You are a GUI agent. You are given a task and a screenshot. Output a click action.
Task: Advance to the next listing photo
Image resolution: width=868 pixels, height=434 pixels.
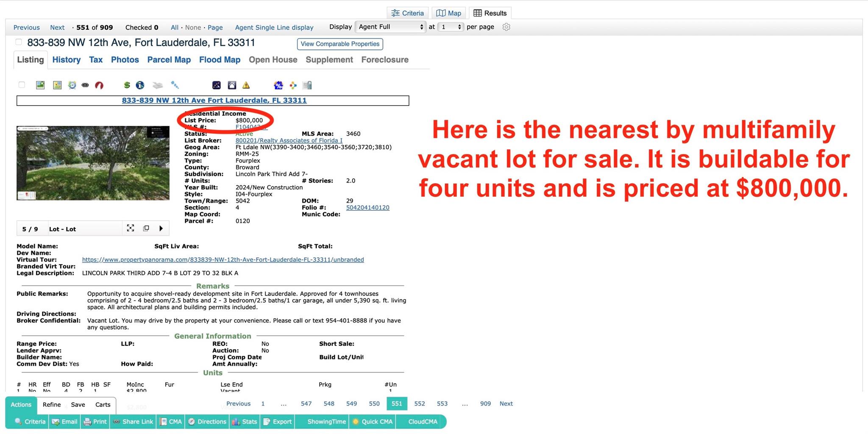pyautogui.click(x=161, y=228)
